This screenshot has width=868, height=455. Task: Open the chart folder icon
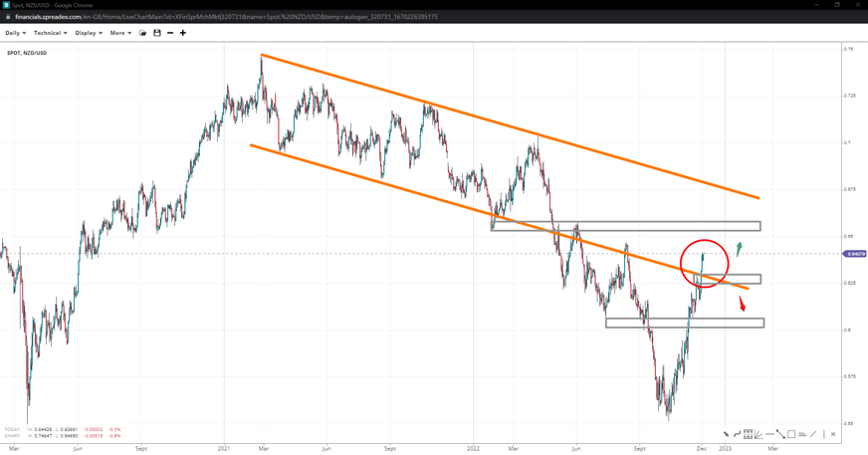[x=143, y=33]
